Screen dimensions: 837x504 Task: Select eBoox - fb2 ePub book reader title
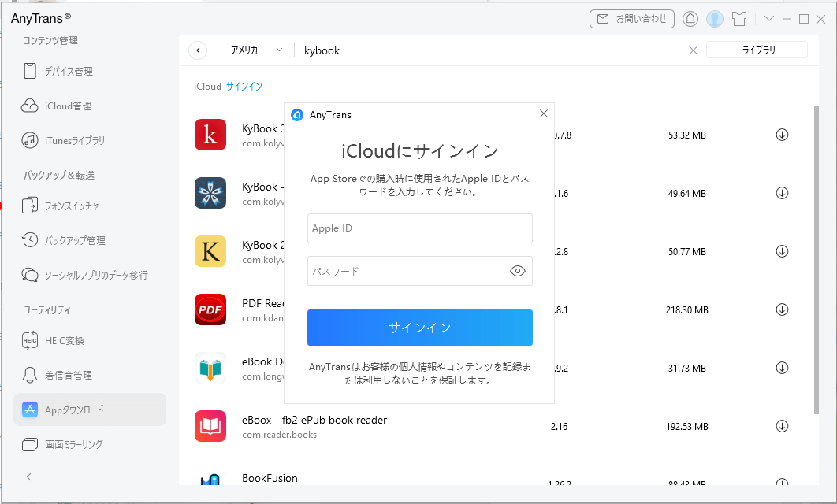(x=314, y=420)
